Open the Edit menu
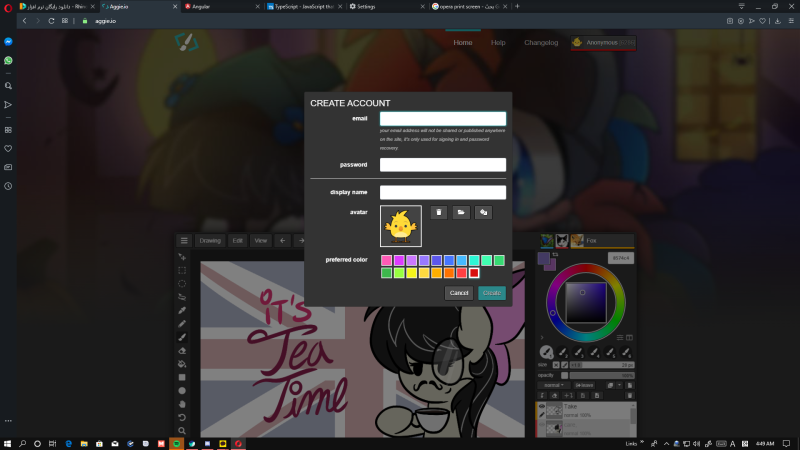Image resolution: width=800 pixels, height=450 pixels. point(238,240)
